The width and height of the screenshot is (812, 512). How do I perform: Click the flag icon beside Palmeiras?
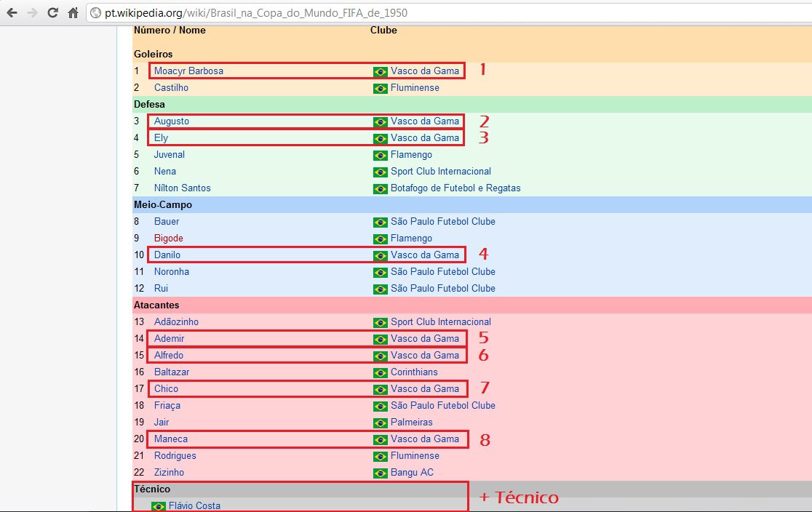[380, 423]
